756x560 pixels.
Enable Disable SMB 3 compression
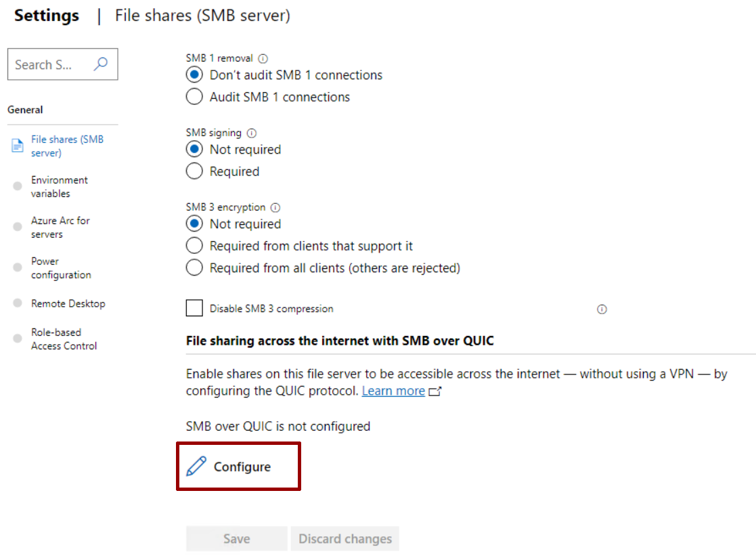pyautogui.click(x=194, y=308)
